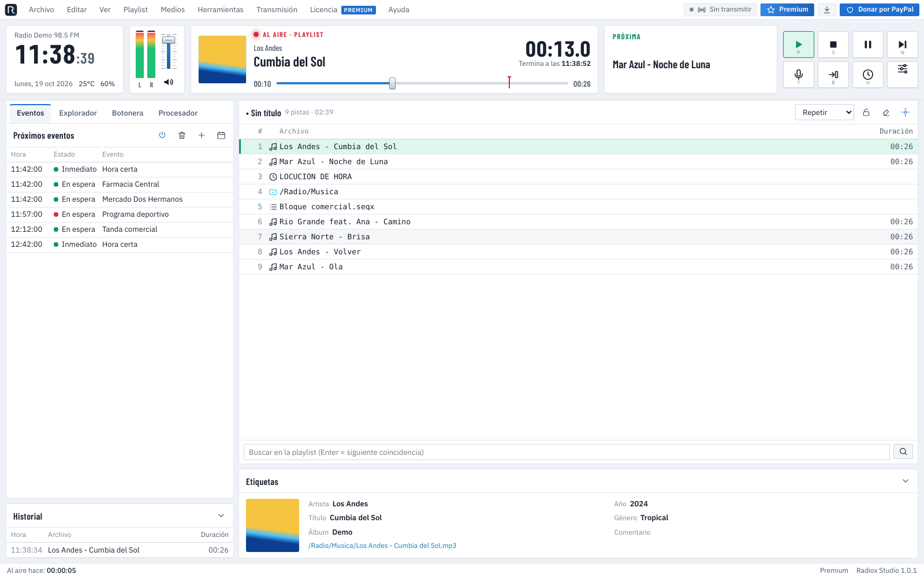Click the arrow-to-bracket B transport button
The height and width of the screenshot is (578, 924).
pos(833,75)
